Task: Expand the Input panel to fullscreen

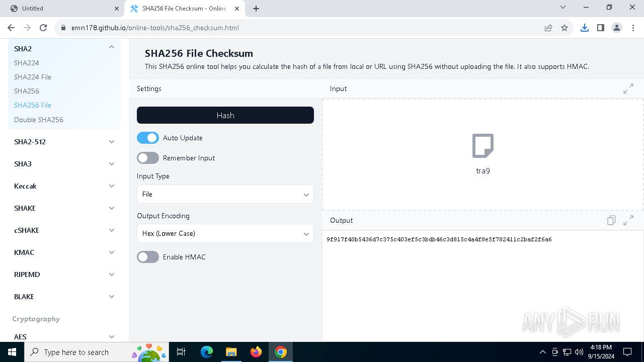Action: click(628, 89)
